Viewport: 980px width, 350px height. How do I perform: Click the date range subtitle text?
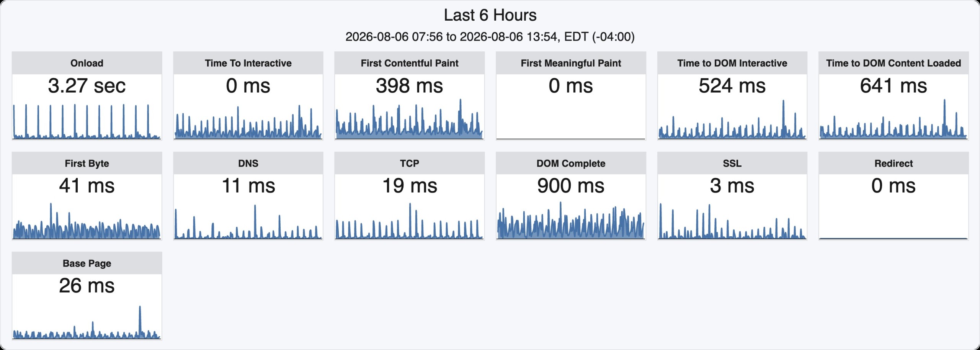coord(490,37)
